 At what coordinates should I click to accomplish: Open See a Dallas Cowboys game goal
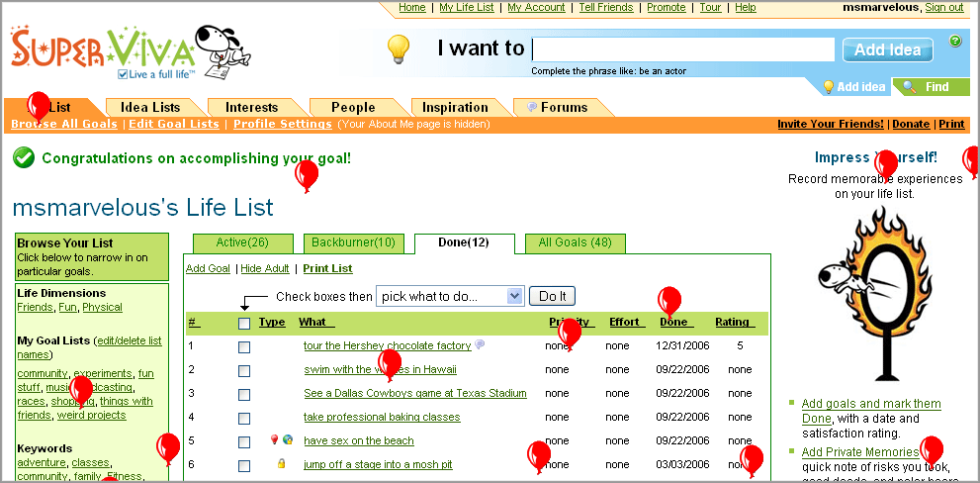(x=415, y=393)
